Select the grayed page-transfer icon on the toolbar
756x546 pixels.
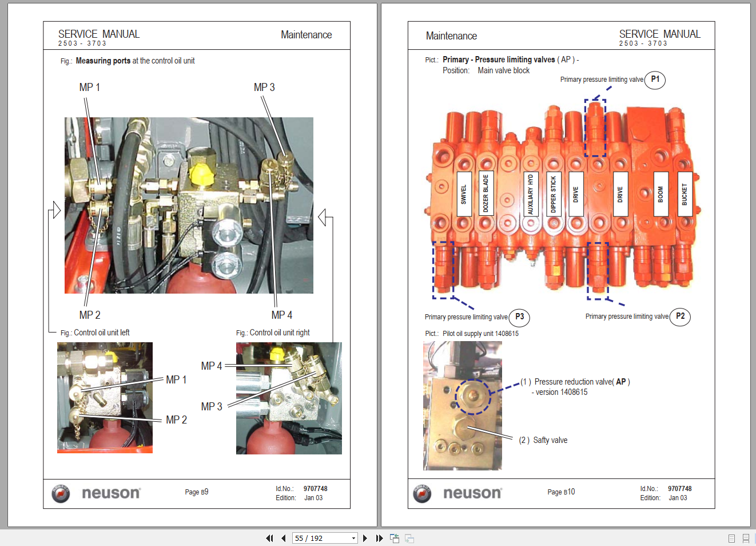(409, 538)
